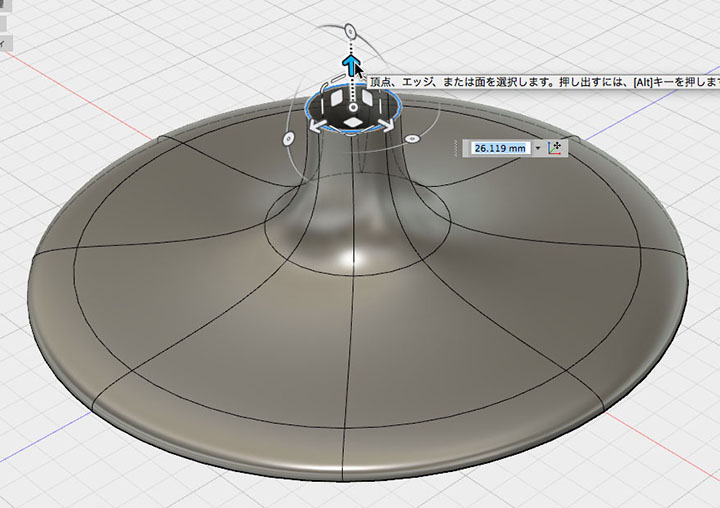Click the left-pointing white translate arrow
This screenshot has height=508, width=720.
tap(317, 125)
